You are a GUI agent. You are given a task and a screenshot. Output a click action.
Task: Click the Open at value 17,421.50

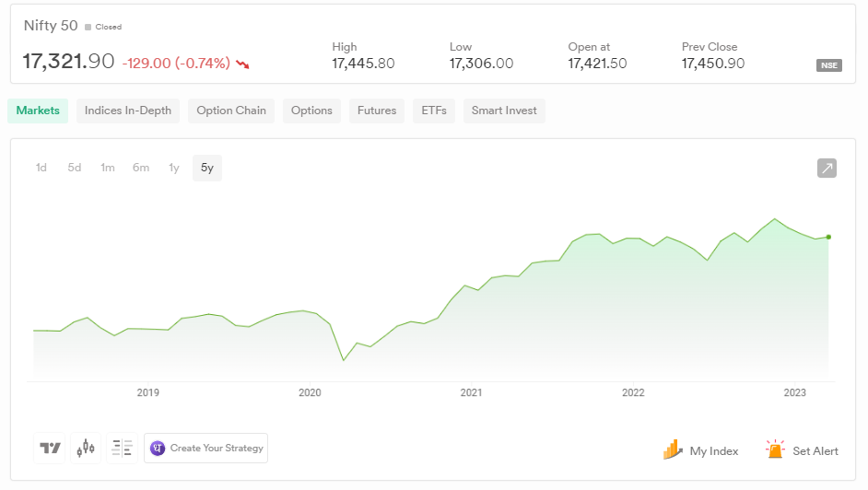[597, 64]
